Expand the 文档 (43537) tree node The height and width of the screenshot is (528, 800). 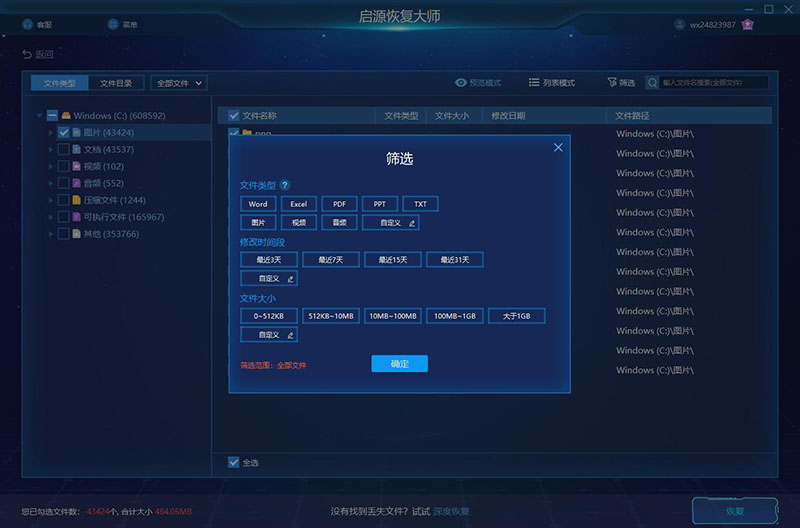pyautogui.click(x=51, y=149)
